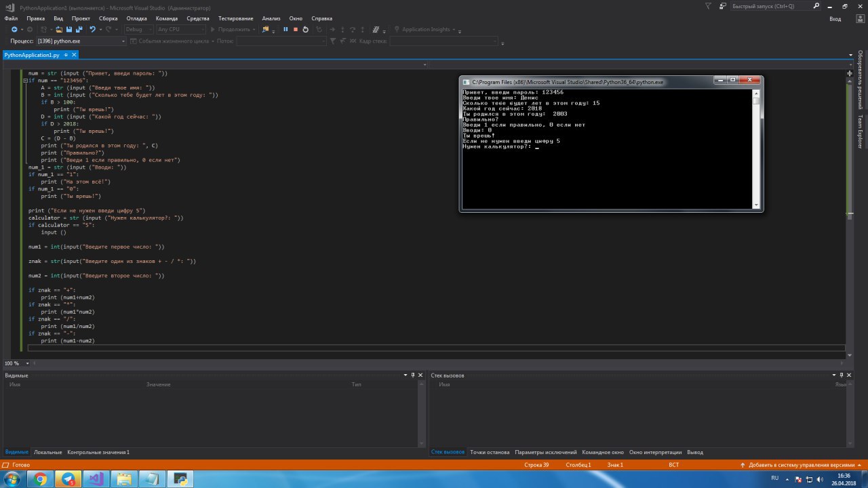The image size is (868, 488).
Task: Pause debugging with the Break All button
Action: (x=285, y=30)
